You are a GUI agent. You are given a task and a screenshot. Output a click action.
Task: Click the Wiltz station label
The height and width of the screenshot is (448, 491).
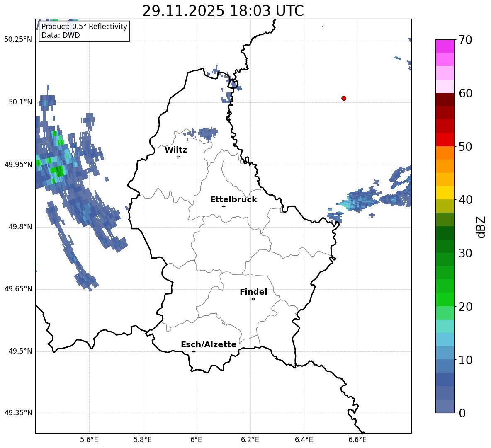pos(176,150)
